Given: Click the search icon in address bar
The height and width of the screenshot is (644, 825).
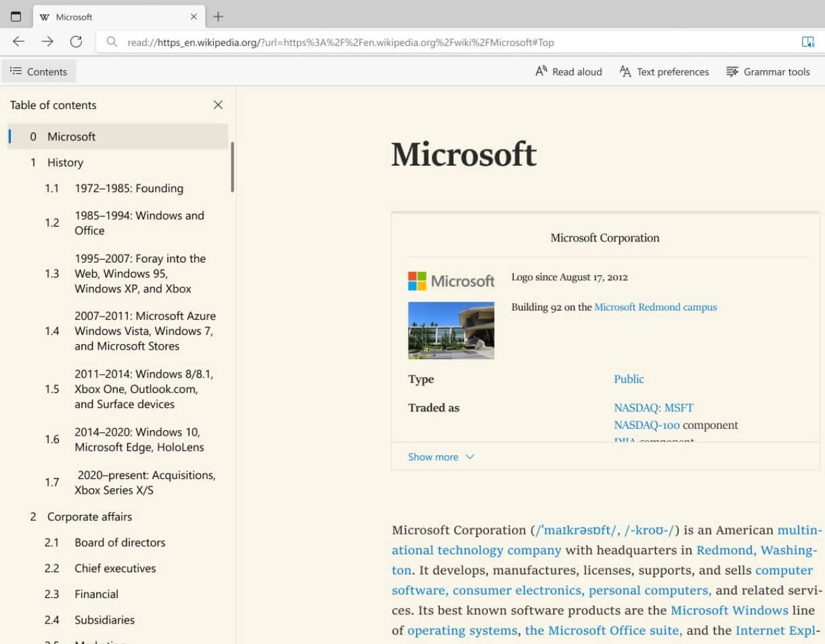Looking at the screenshot, I should click(112, 42).
